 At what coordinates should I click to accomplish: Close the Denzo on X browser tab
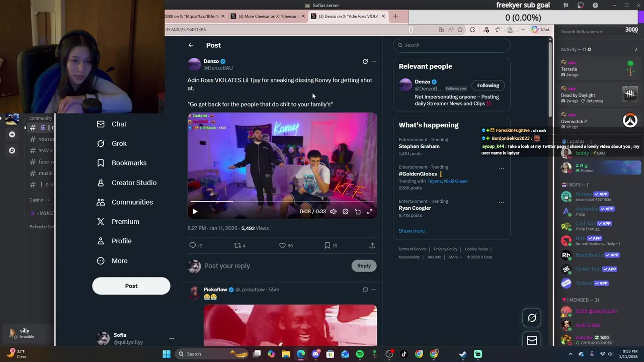(383, 16)
